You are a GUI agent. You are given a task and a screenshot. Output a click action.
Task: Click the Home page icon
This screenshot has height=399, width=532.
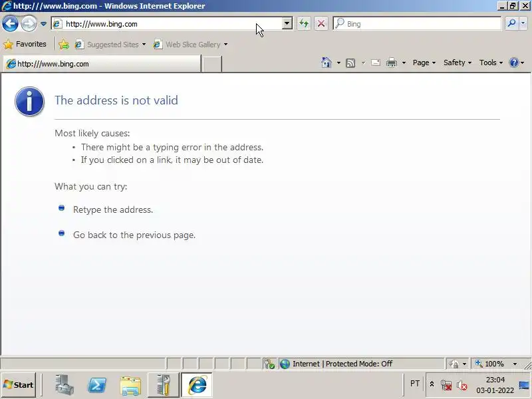[326, 63]
